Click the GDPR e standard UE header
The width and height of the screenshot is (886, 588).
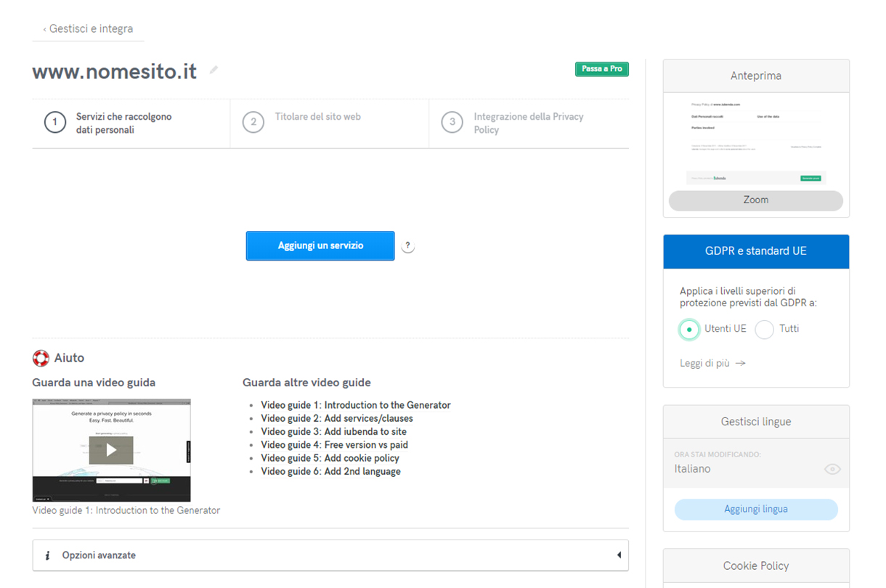click(x=756, y=251)
